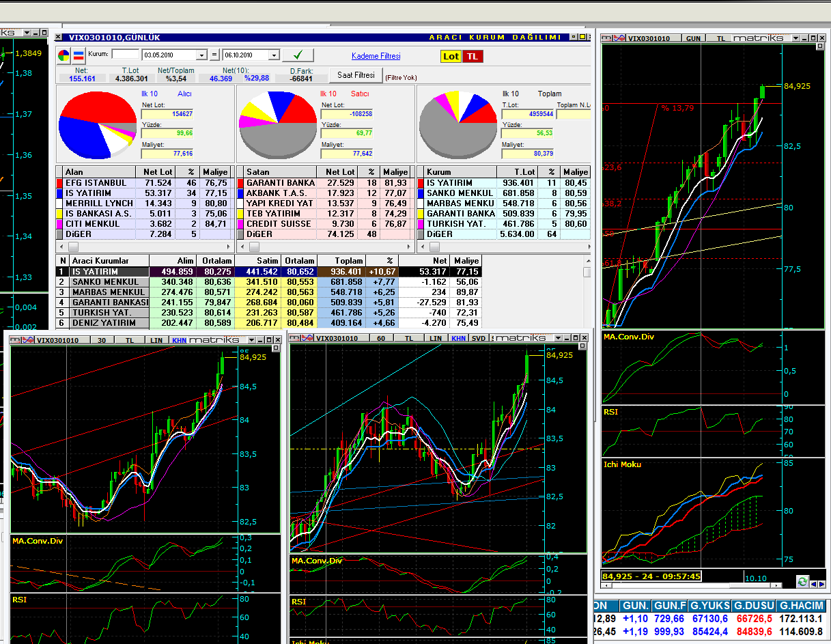Switch display to TL mode
This screenshot has width=831, height=644.
(473, 57)
